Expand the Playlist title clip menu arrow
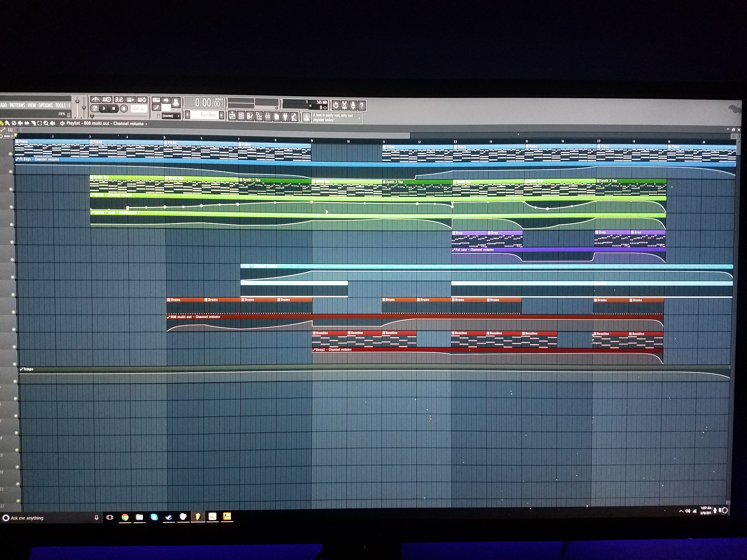 pos(146,124)
